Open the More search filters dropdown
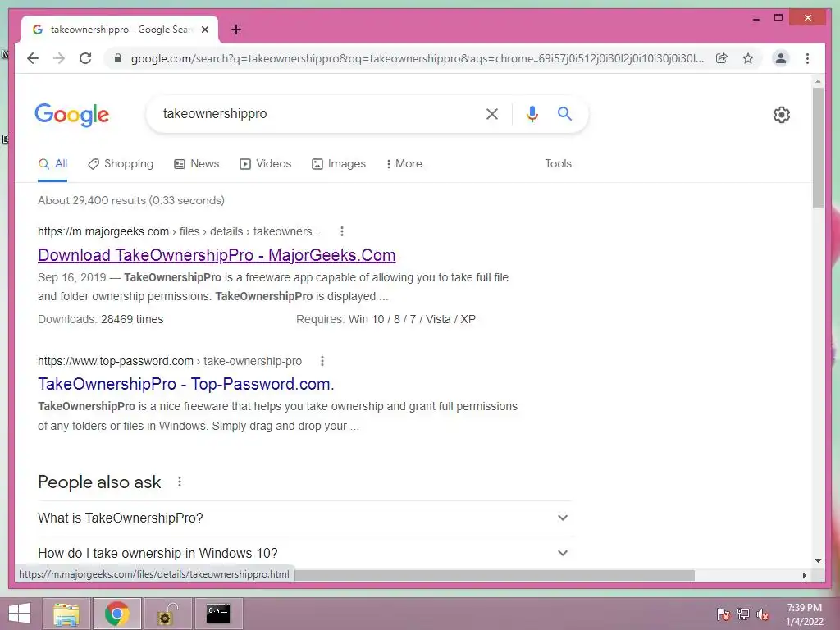The image size is (840, 630). click(404, 164)
